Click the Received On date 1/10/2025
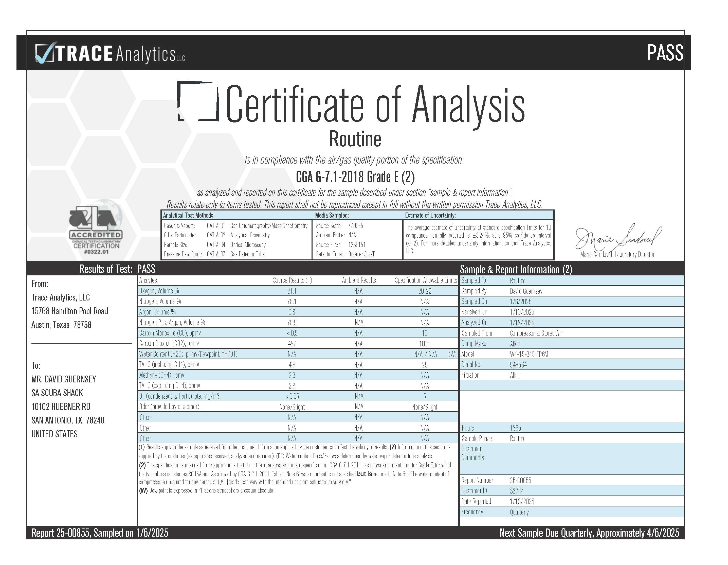728x565 pixels. [522, 312]
